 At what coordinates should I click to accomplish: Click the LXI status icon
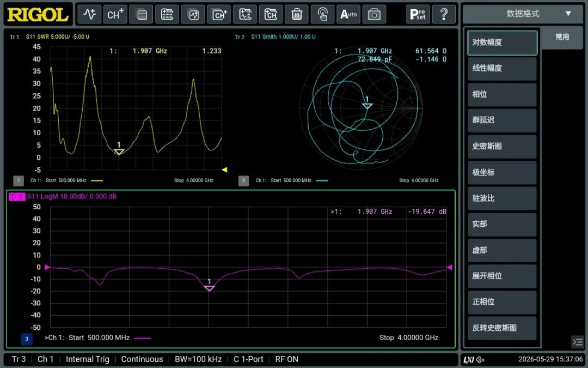tap(469, 360)
